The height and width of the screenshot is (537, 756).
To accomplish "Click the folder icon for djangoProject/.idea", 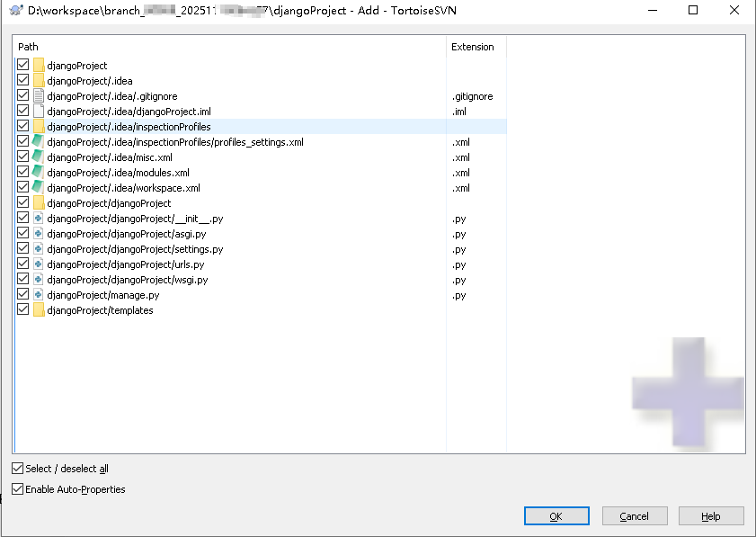I will [39, 81].
